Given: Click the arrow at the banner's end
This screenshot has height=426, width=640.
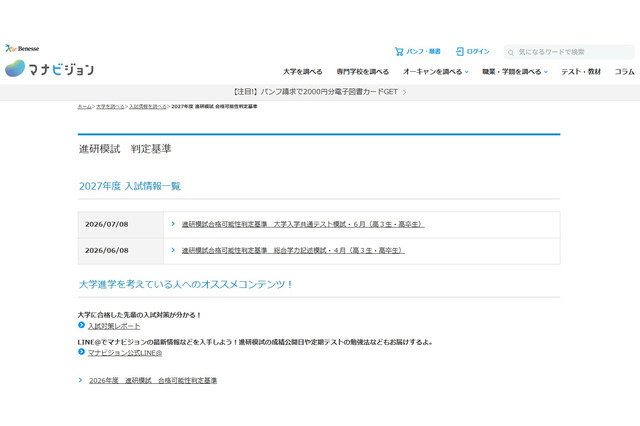Looking at the screenshot, I should click(x=404, y=92).
